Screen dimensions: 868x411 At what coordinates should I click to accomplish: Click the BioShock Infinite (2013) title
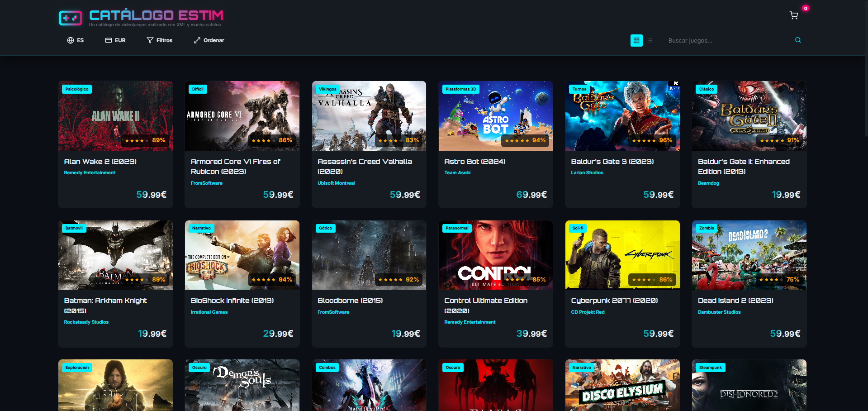click(x=232, y=301)
